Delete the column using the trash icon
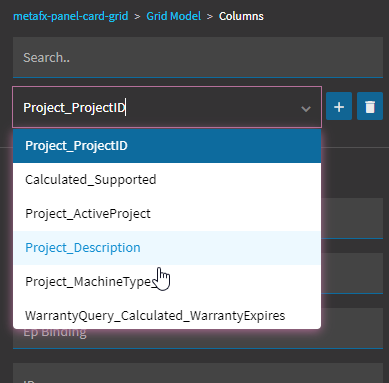The width and height of the screenshot is (389, 383). click(370, 106)
